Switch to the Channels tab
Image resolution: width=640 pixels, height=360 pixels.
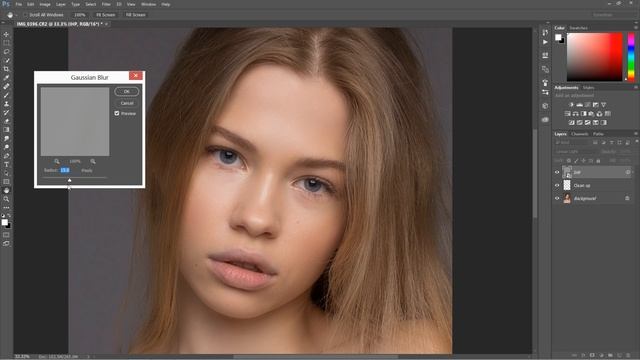[x=580, y=134]
